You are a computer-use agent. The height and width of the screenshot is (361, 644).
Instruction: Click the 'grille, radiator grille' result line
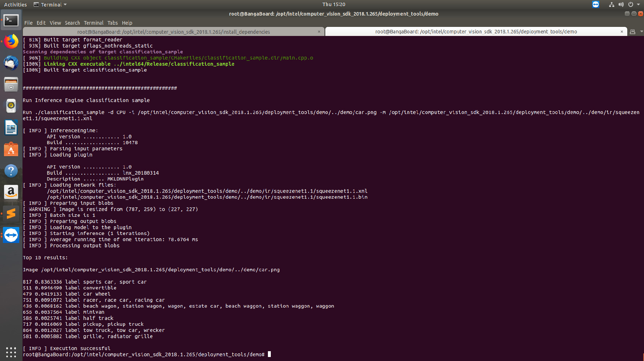pyautogui.click(x=88, y=336)
